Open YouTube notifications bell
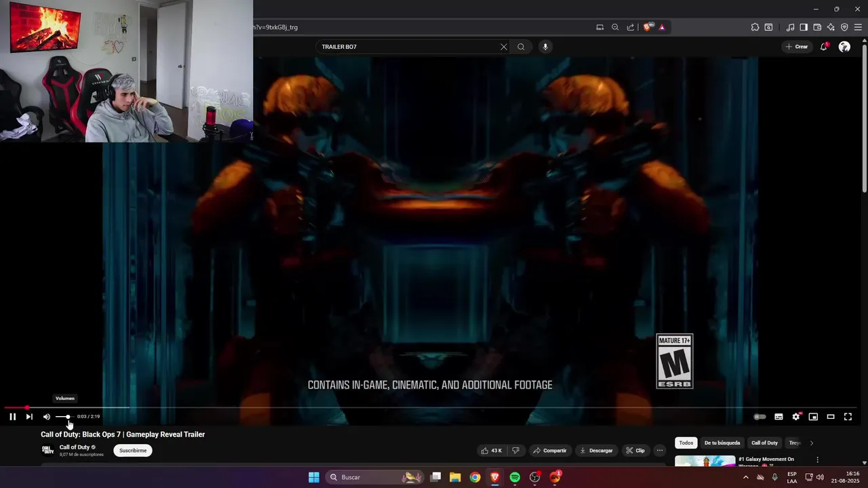Image resolution: width=868 pixels, height=488 pixels. tap(824, 47)
